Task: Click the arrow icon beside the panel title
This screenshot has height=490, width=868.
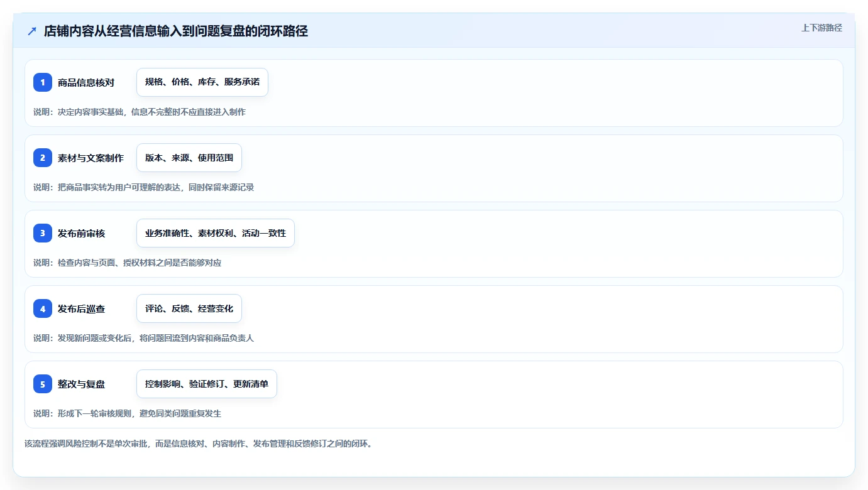Action: click(x=32, y=31)
